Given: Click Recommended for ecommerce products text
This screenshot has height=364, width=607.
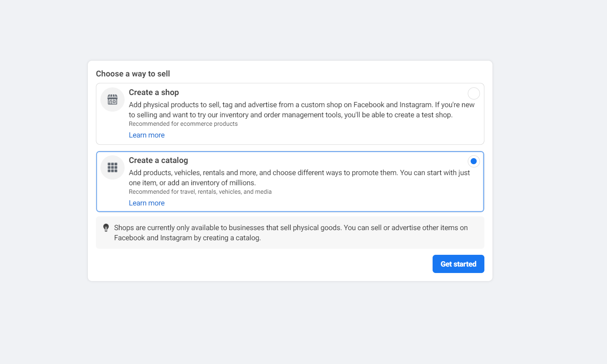Looking at the screenshot, I should click(x=183, y=124).
